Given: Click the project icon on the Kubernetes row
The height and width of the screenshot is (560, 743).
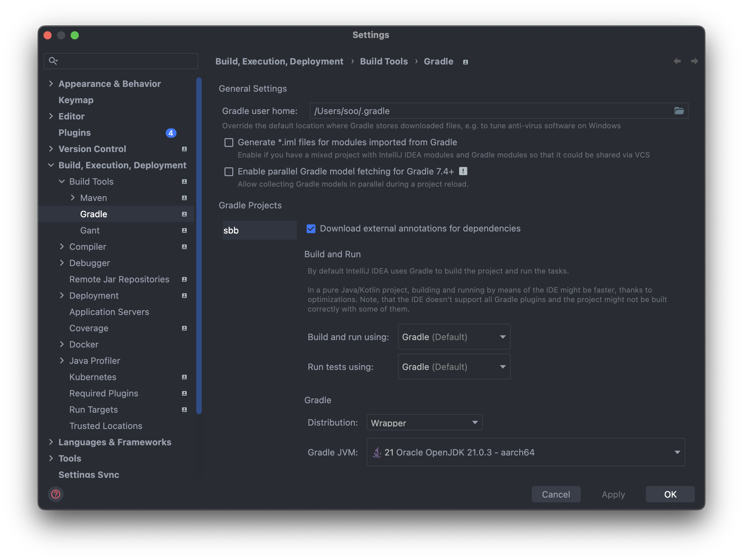Looking at the screenshot, I should (x=184, y=377).
